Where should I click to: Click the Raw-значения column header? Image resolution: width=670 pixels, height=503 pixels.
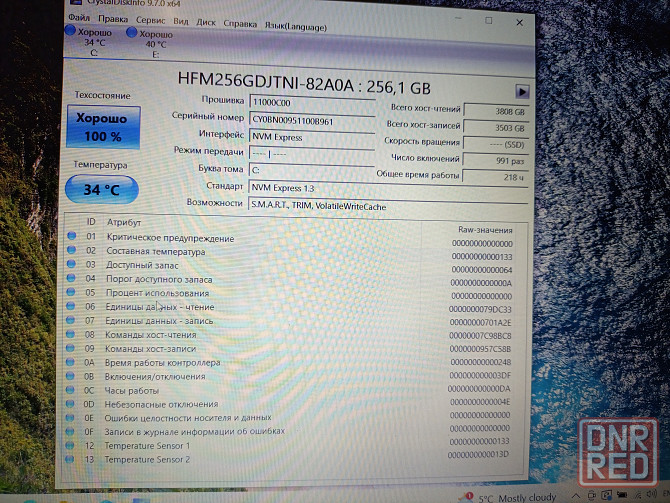click(x=484, y=228)
